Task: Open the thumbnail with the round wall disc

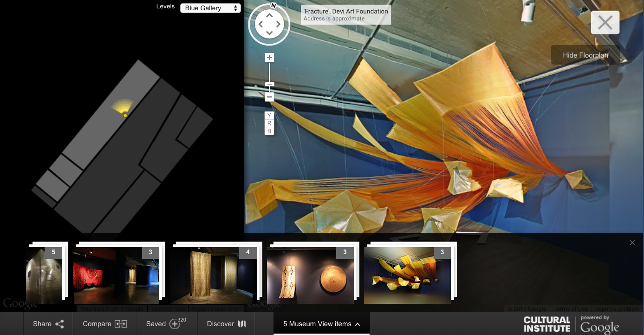Action: pyautogui.click(x=310, y=275)
